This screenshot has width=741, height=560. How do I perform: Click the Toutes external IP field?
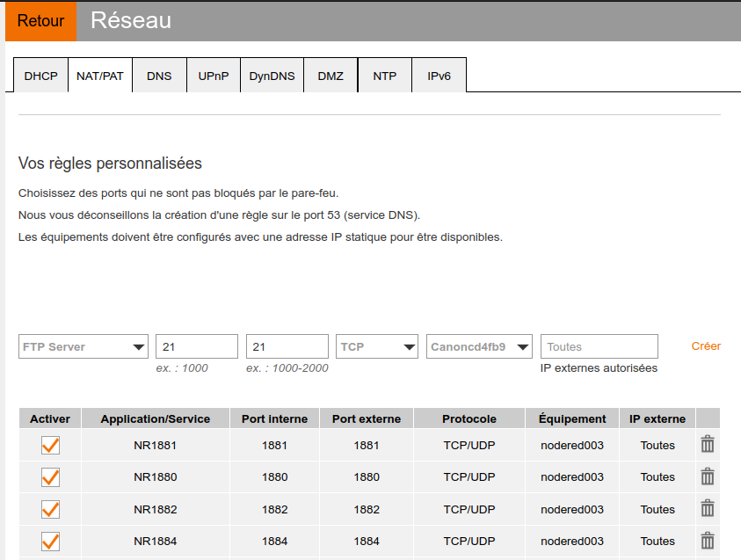coord(599,346)
